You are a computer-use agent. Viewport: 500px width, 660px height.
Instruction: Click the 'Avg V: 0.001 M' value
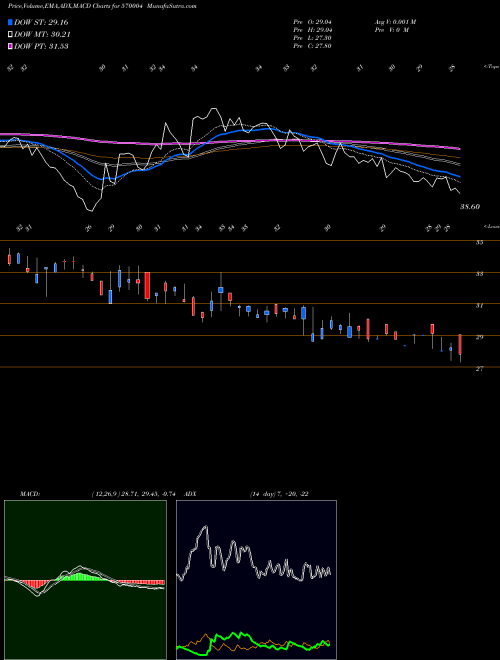[x=395, y=22]
